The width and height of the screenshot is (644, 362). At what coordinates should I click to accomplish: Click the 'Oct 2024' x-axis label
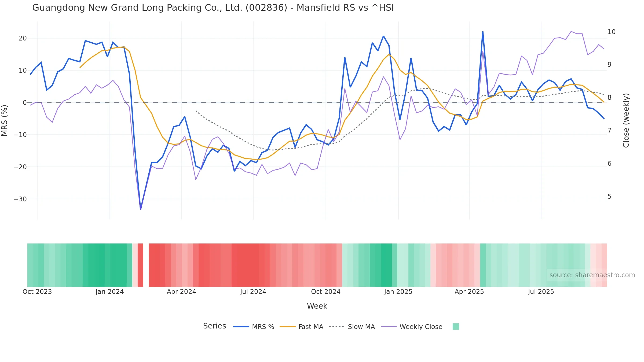[x=326, y=292]
